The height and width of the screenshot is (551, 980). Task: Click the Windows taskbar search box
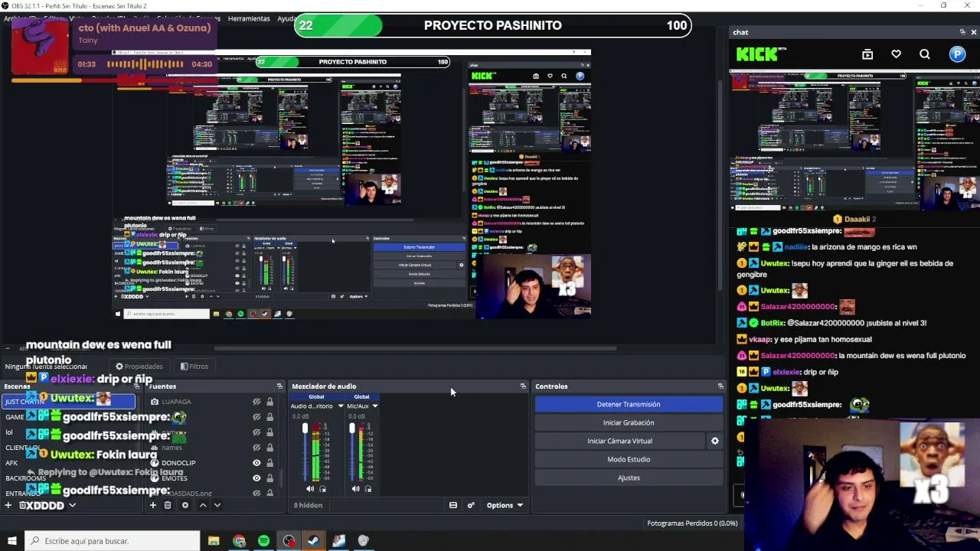[x=112, y=541]
